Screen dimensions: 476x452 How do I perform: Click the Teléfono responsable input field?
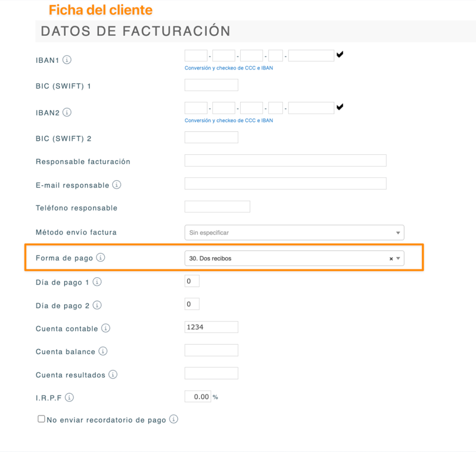(217, 207)
